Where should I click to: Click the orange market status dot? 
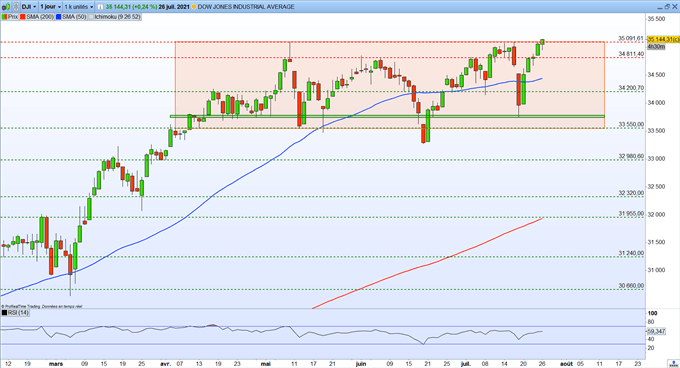pos(194,7)
